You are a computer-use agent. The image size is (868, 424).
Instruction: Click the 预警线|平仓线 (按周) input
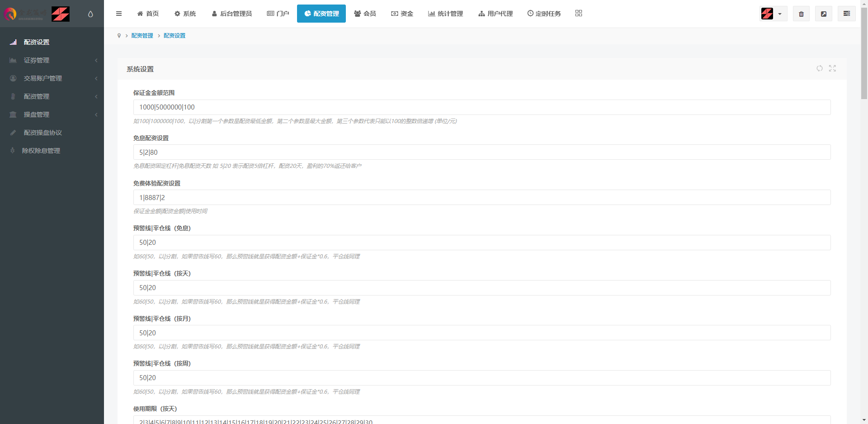point(482,378)
